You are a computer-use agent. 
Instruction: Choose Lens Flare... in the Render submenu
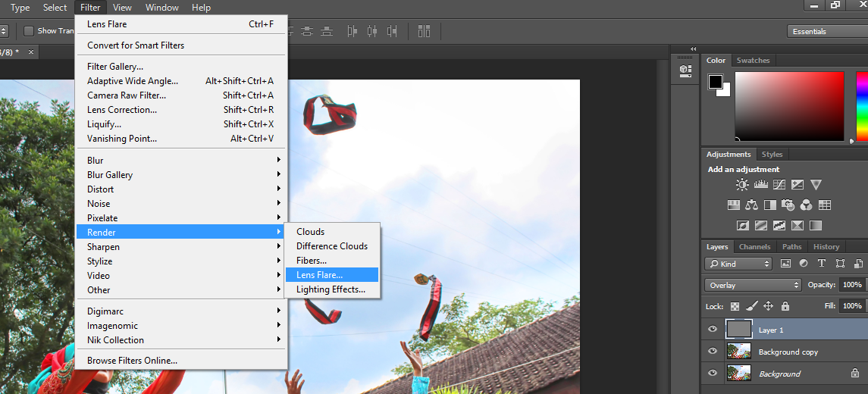pyautogui.click(x=332, y=274)
